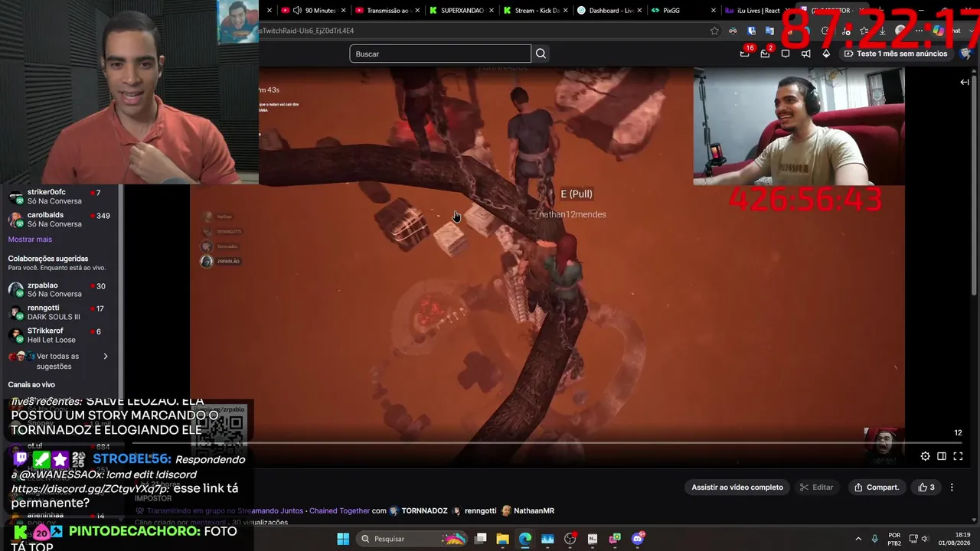Open Microsoft Edge from the taskbar
Image resolution: width=980 pixels, height=551 pixels.
pyautogui.click(x=524, y=539)
